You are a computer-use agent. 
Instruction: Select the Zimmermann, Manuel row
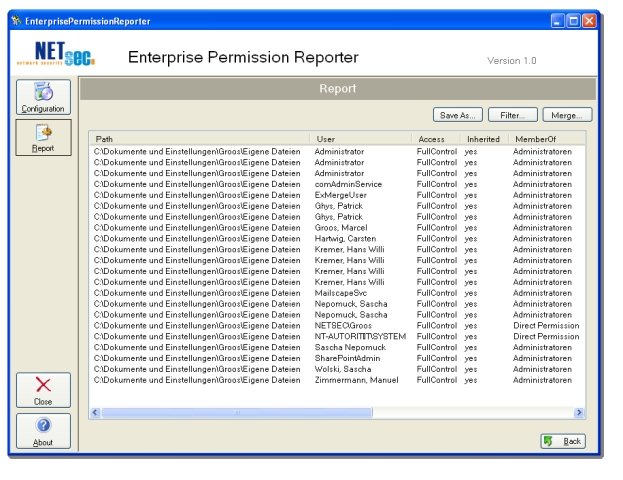(337, 380)
